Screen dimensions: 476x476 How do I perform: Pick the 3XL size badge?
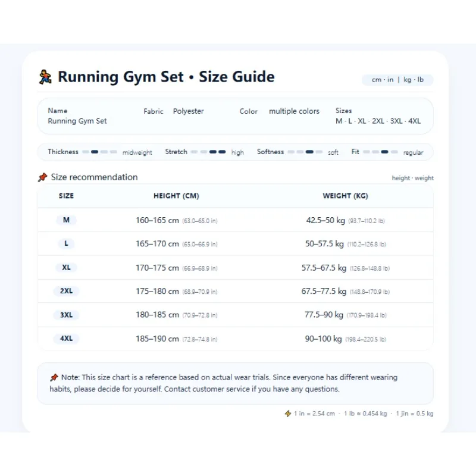[x=66, y=315]
